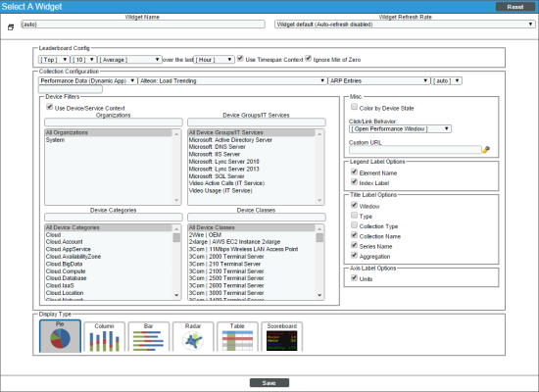Pick the Radar display type
539x392 pixels.
click(193, 337)
